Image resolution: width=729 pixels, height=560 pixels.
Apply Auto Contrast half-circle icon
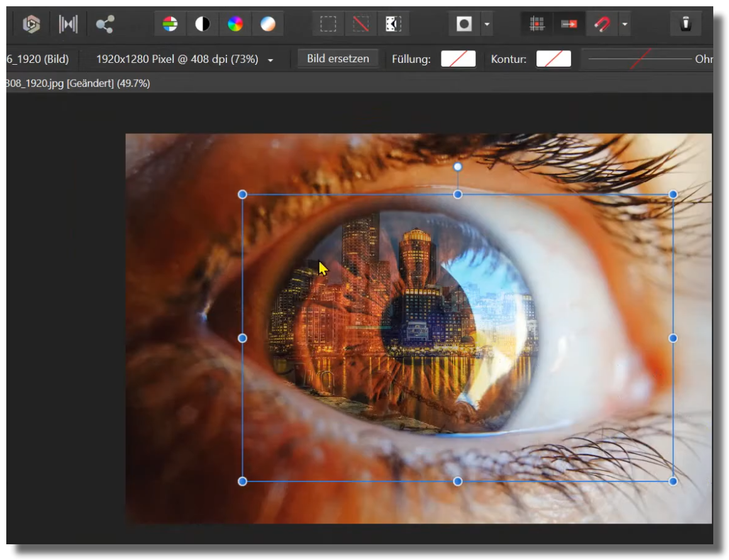click(x=203, y=24)
